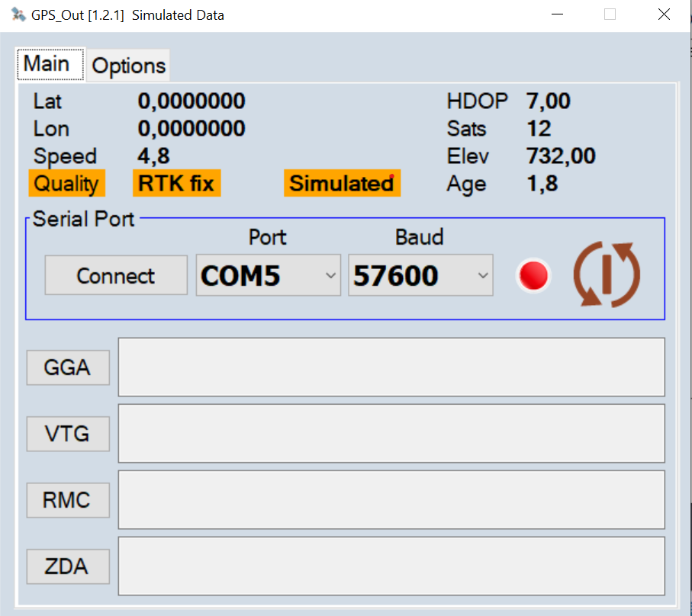The image size is (692, 616).
Task: Click the RMC sentence output text box
Action: (391, 500)
